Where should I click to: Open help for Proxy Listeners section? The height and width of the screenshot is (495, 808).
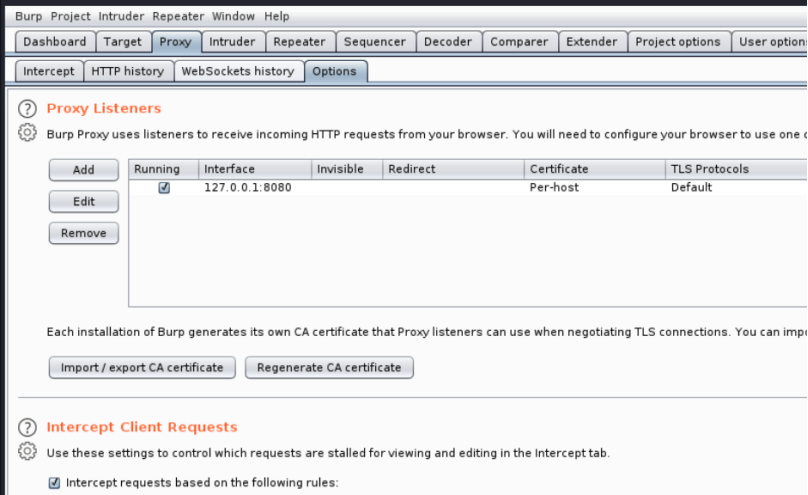27,108
